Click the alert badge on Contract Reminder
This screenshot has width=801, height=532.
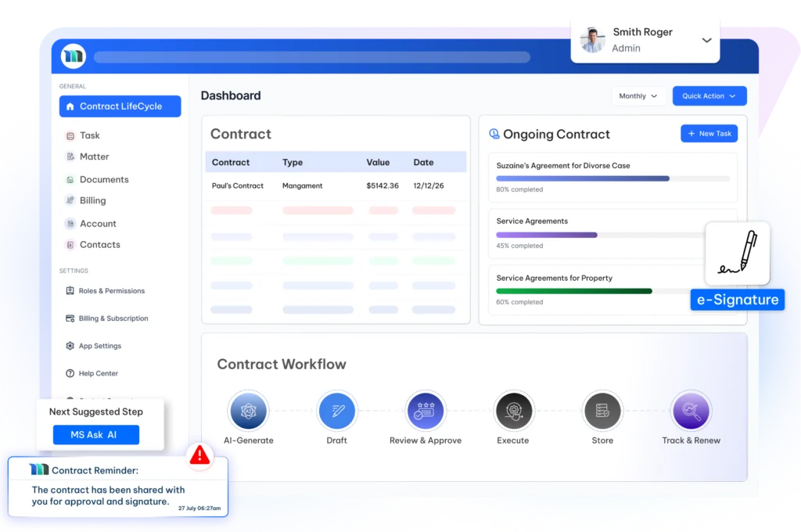click(200, 456)
